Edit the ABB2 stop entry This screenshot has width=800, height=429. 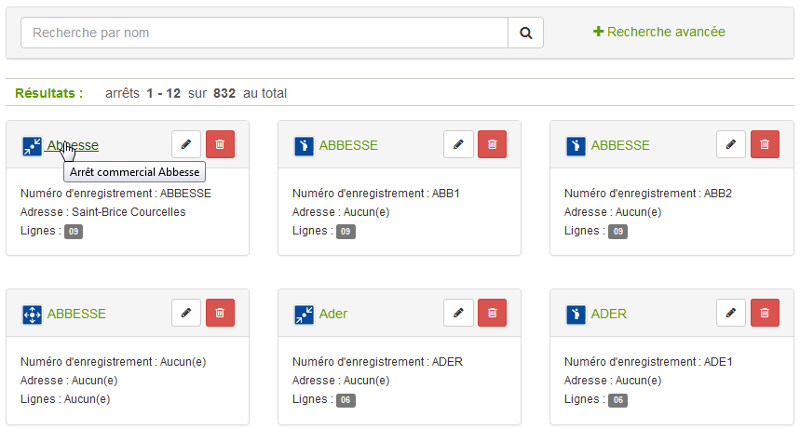coord(730,145)
